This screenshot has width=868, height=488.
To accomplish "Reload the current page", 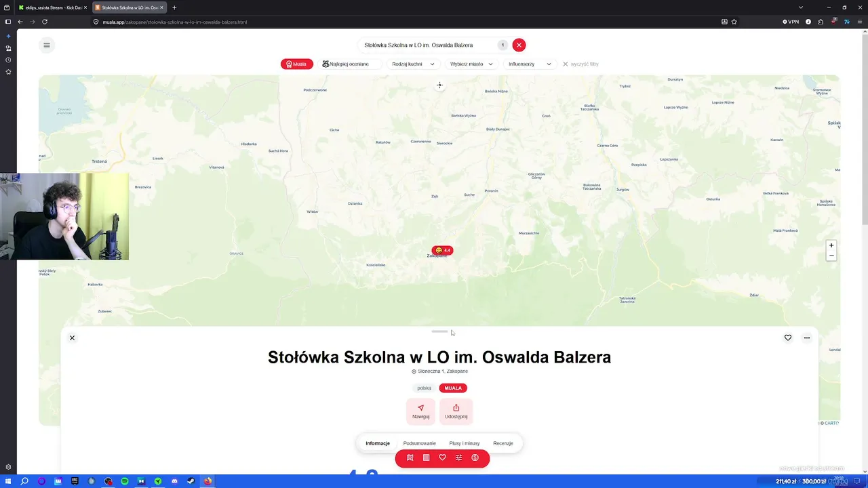I will [45, 22].
